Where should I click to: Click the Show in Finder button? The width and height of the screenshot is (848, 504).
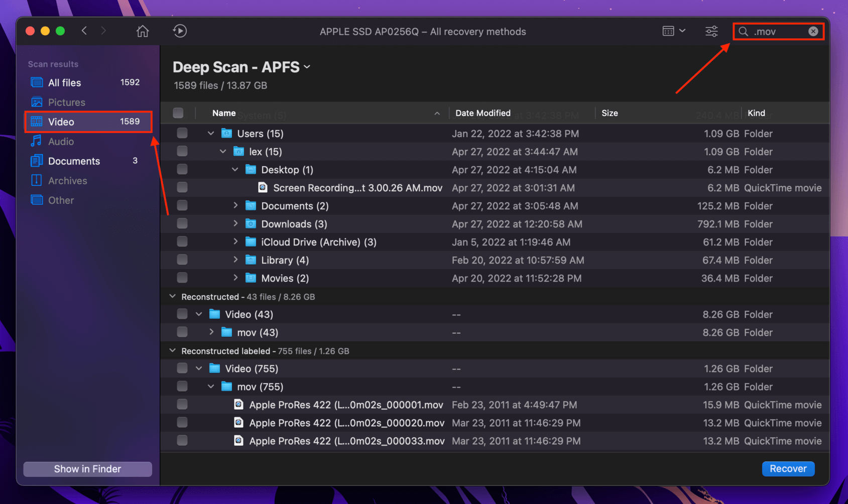88,469
